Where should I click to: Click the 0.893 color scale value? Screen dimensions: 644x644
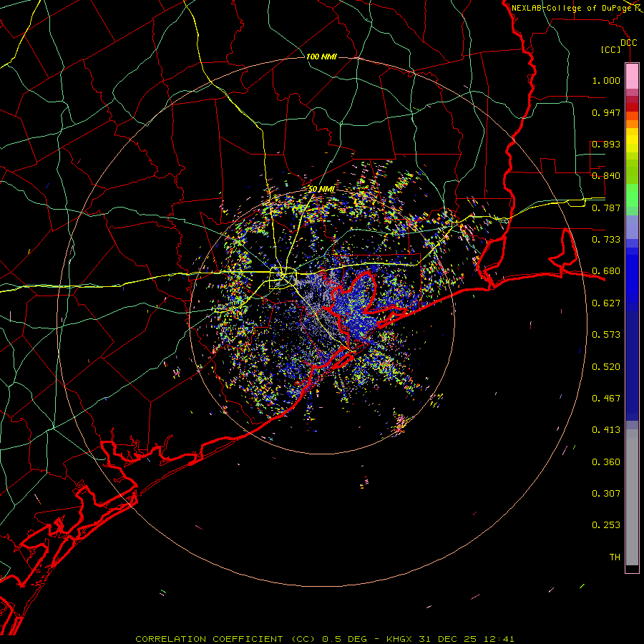click(606, 144)
